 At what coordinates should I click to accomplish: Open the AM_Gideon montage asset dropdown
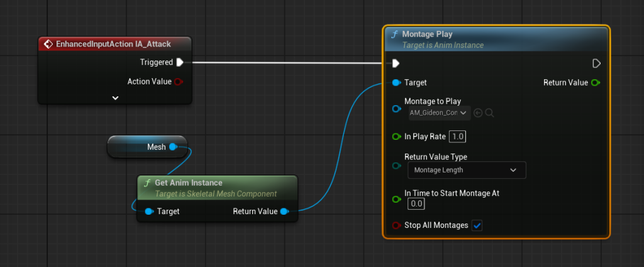coord(439,113)
